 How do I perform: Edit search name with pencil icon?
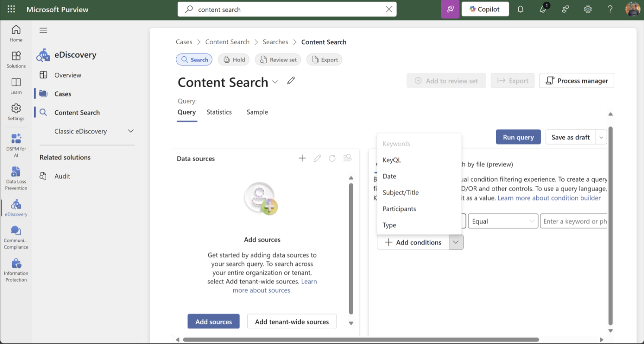pos(291,80)
